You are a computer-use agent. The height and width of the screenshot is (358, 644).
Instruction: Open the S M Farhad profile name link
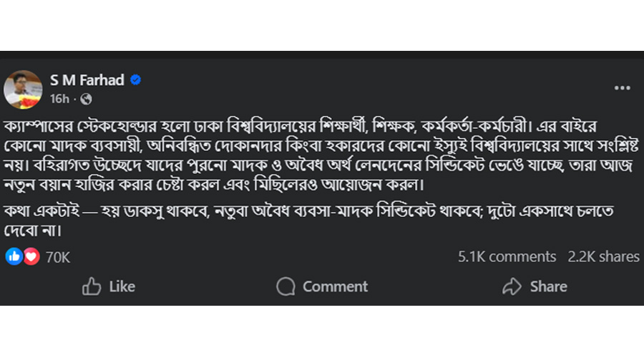[x=87, y=80]
